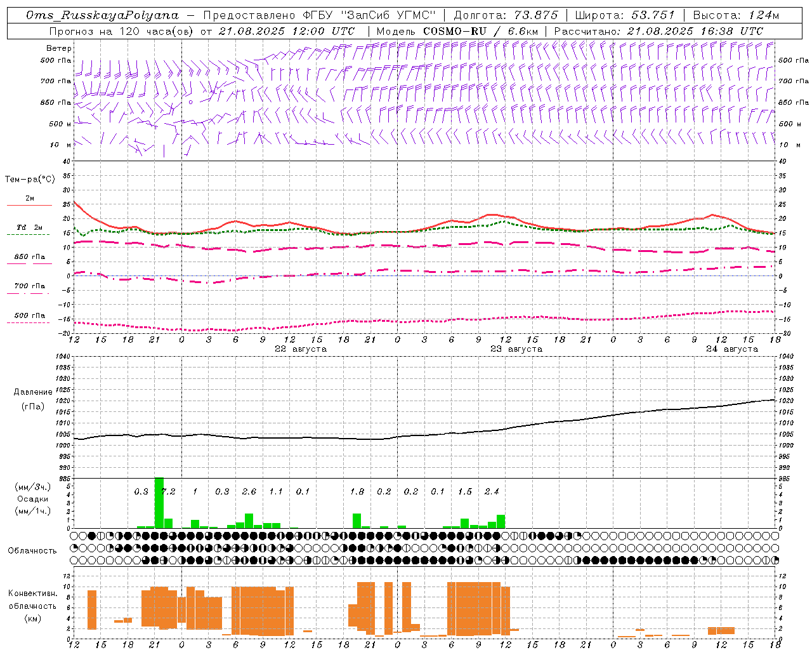The height and width of the screenshot is (650, 812).
Task: Click the 7.2 precipitation amount
Action: pos(168,491)
